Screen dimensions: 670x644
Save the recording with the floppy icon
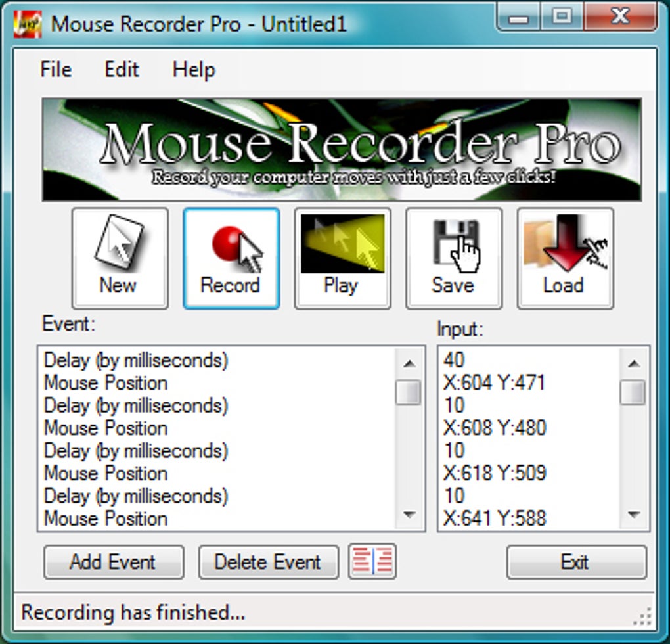coord(454,258)
